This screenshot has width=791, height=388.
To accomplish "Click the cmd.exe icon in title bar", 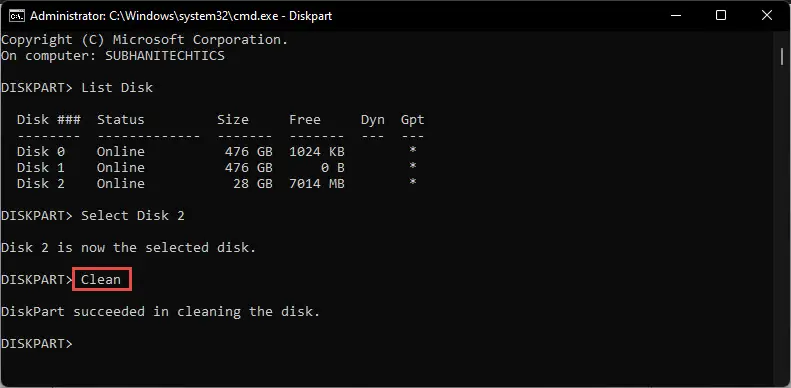I will (x=17, y=16).
